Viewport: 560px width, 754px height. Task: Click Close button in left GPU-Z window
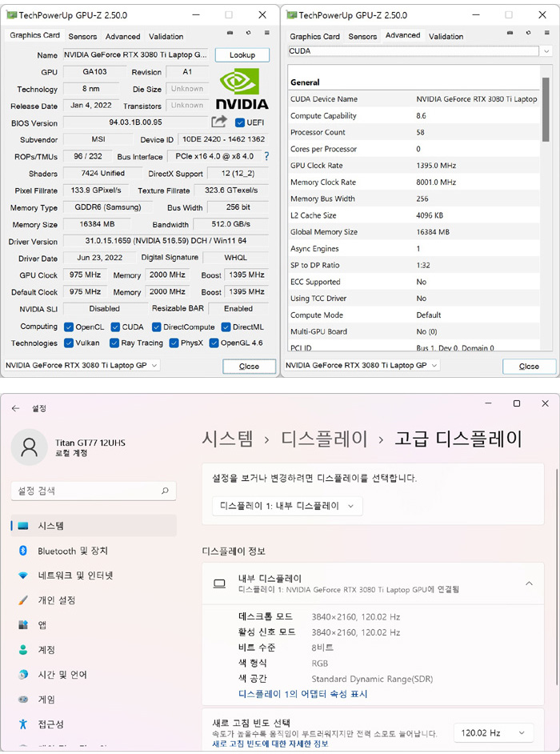click(x=249, y=366)
